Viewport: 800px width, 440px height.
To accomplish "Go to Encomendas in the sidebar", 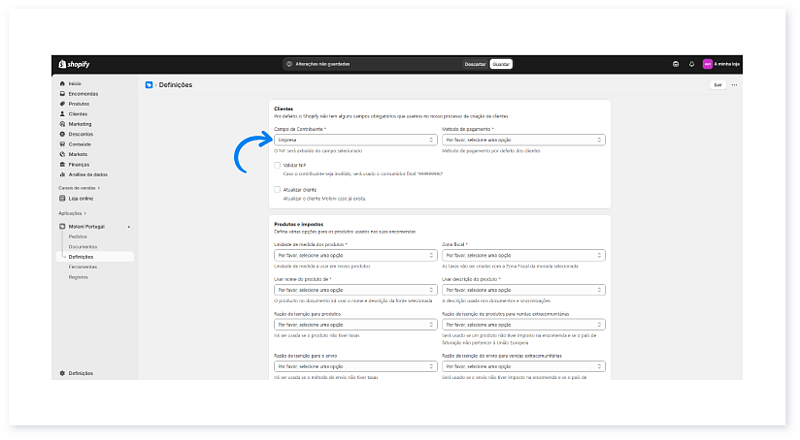I will pos(82,94).
